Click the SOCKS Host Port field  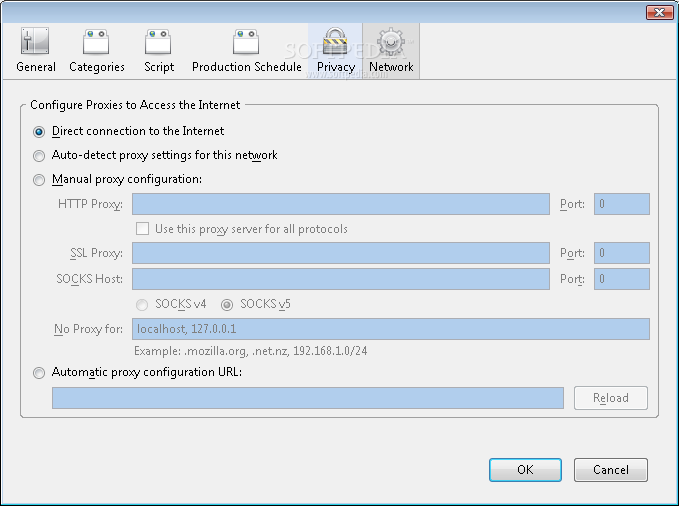pos(621,279)
